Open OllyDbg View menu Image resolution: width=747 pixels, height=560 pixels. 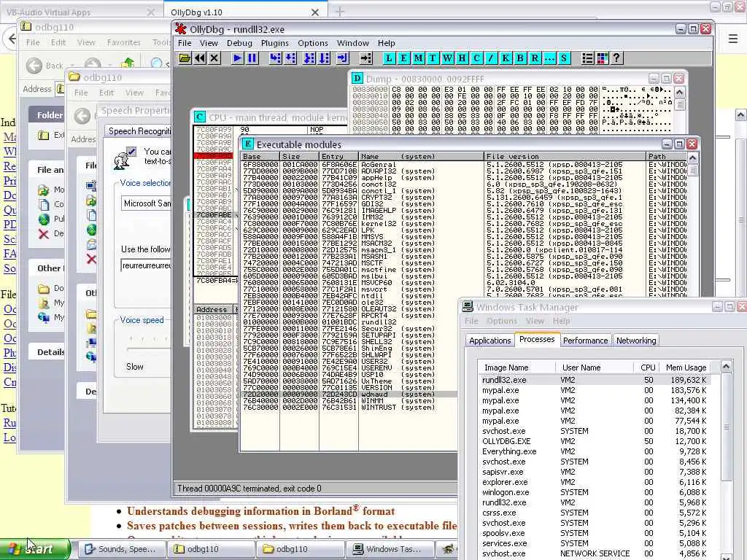tap(209, 43)
